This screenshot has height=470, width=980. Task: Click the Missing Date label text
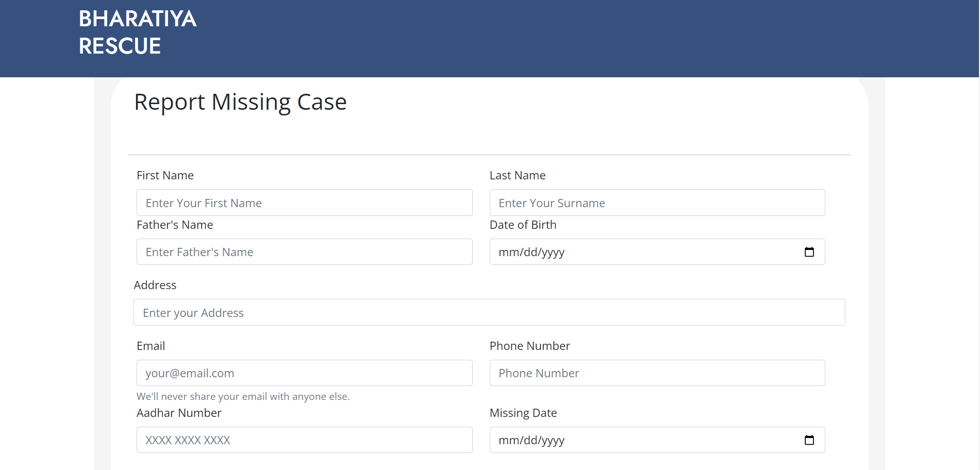click(x=523, y=413)
